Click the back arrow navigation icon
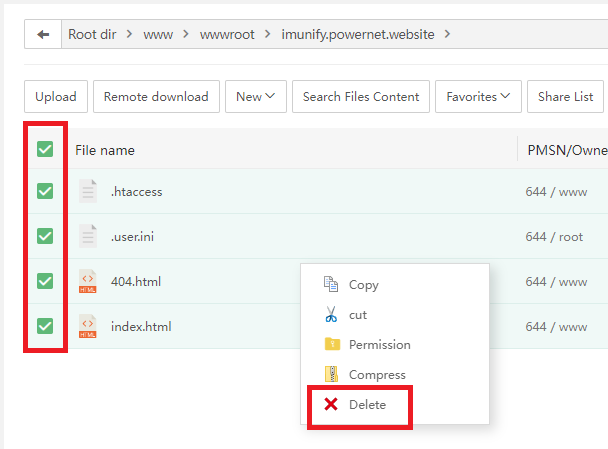The height and width of the screenshot is (449, 608). click(43, 34)
